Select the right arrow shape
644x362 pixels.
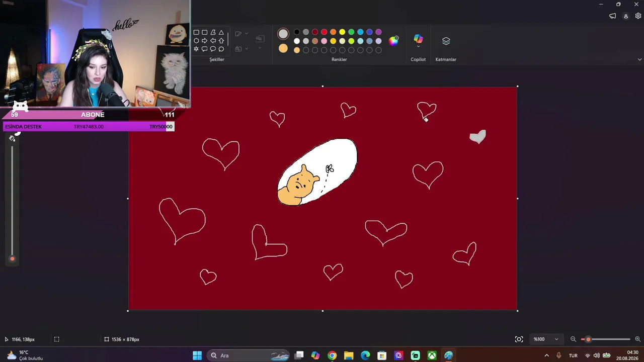(x=205, y=41)
